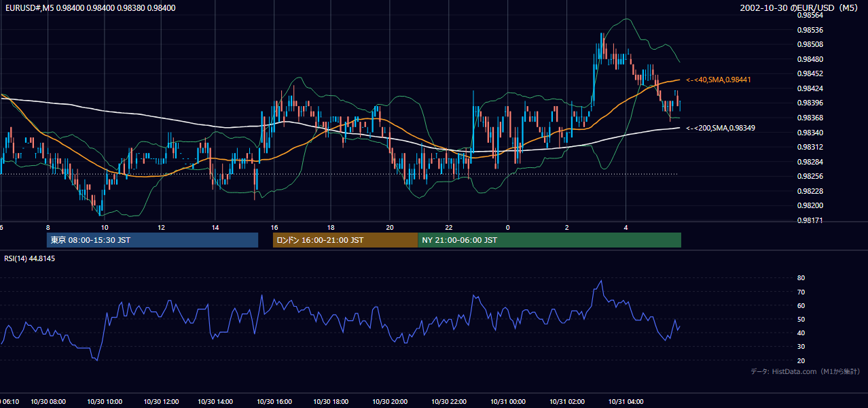Screen dimensions: 868x408
Task: Click price level 0.98284 on axis
Action: point(810,162)
